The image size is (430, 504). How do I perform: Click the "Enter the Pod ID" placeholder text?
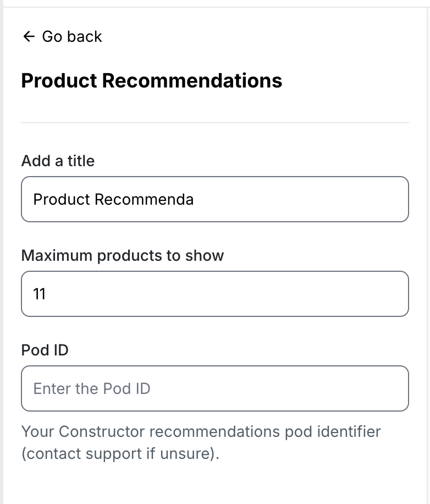coord(92,388)
